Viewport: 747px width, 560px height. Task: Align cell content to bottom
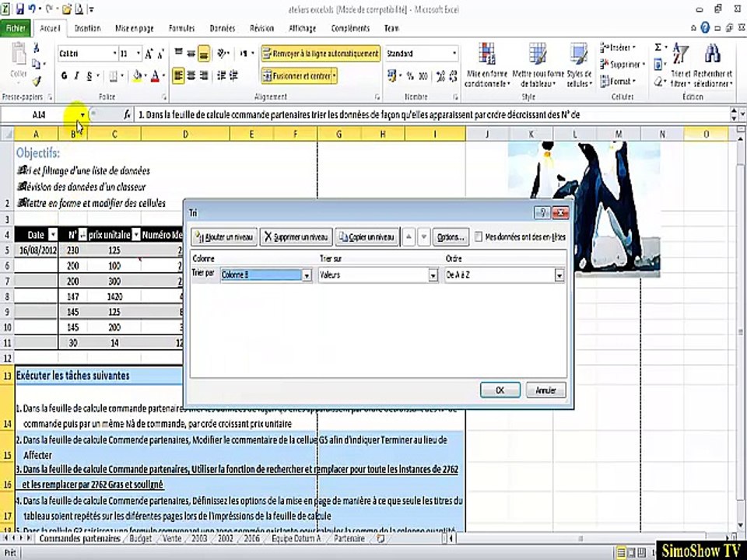(204, 54)
